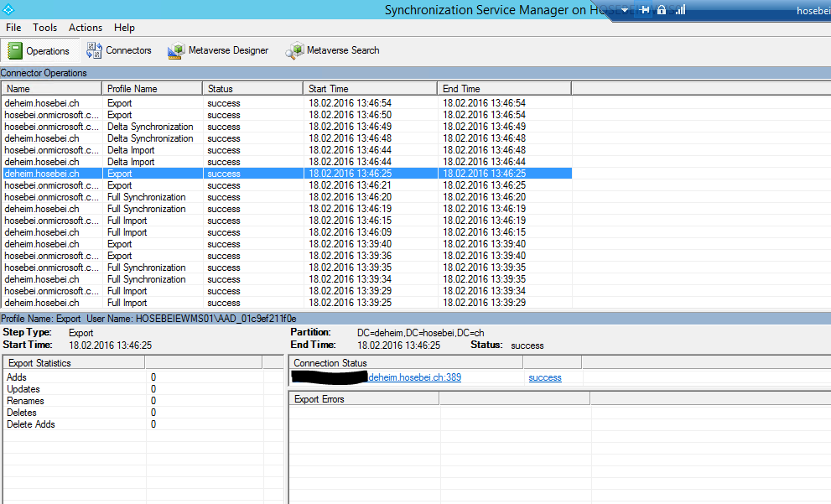Click the Connector Operations panel title
Screen dimensions: 831x504
[x=44, y=73]
